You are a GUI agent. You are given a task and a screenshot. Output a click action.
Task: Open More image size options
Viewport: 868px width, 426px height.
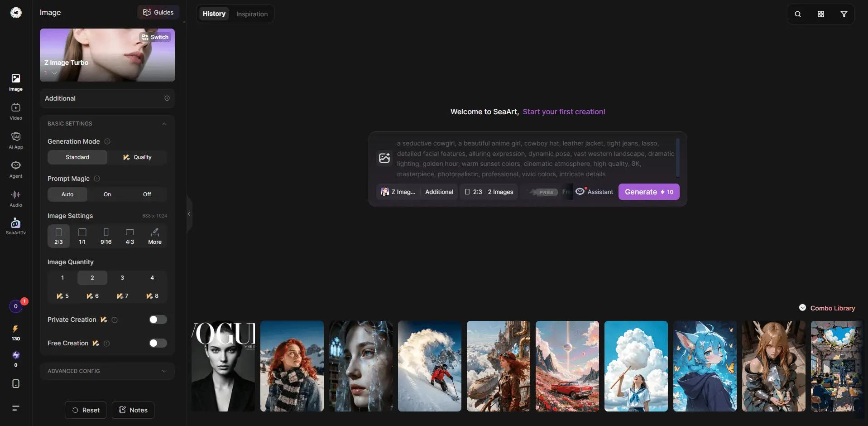pyautogui.click(x=155, y=236)
